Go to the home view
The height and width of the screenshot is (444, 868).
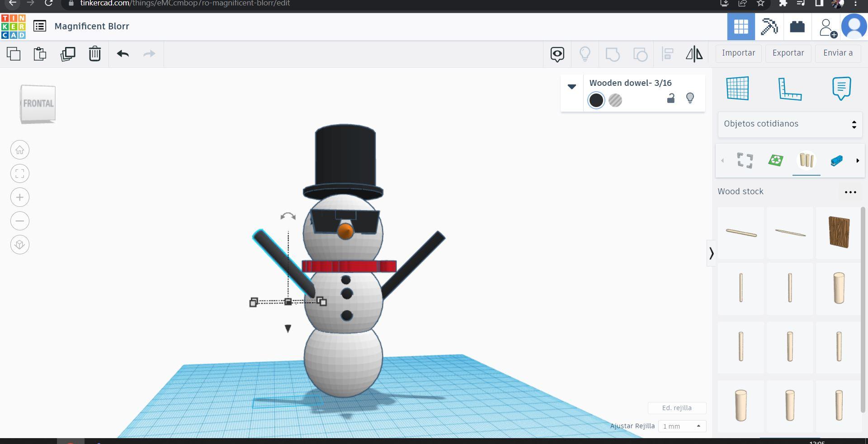point(20,150)
